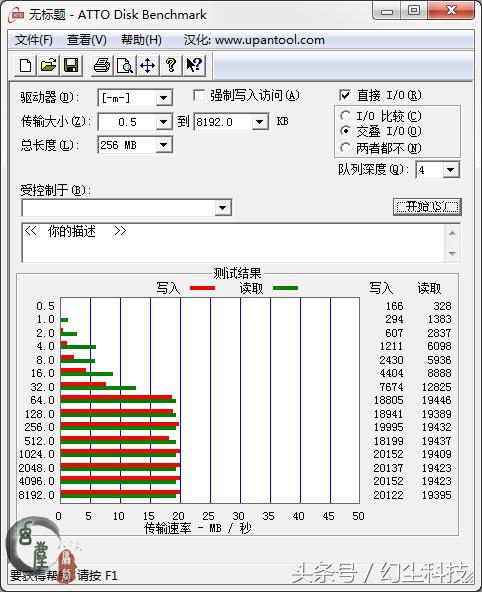
Task: Click the read value 19446 in 64.0 row
Action: (x=436, y=400)
